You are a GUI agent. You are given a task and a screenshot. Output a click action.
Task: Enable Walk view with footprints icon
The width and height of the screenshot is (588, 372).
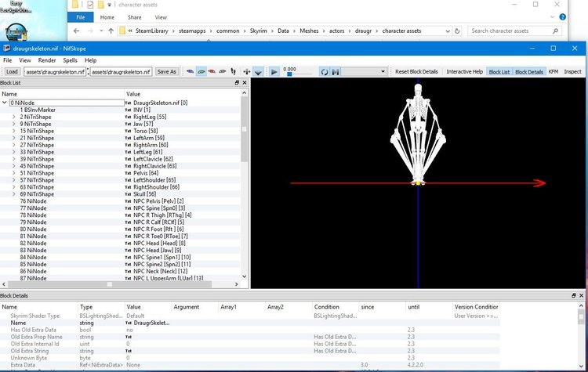[x=234, y=71]
